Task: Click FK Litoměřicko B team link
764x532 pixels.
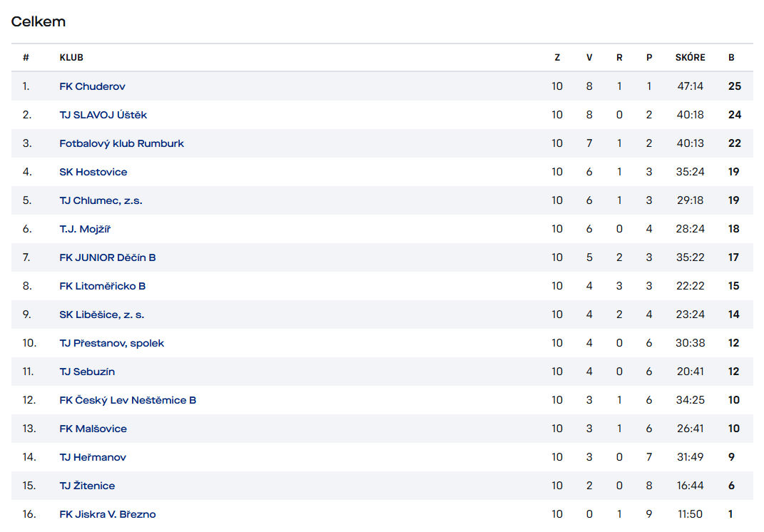Action: [x=102, y=286]
